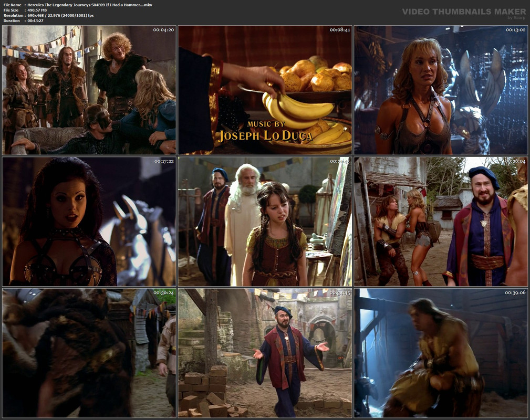Click the 'File Name' label

click(x=13, y=5)
